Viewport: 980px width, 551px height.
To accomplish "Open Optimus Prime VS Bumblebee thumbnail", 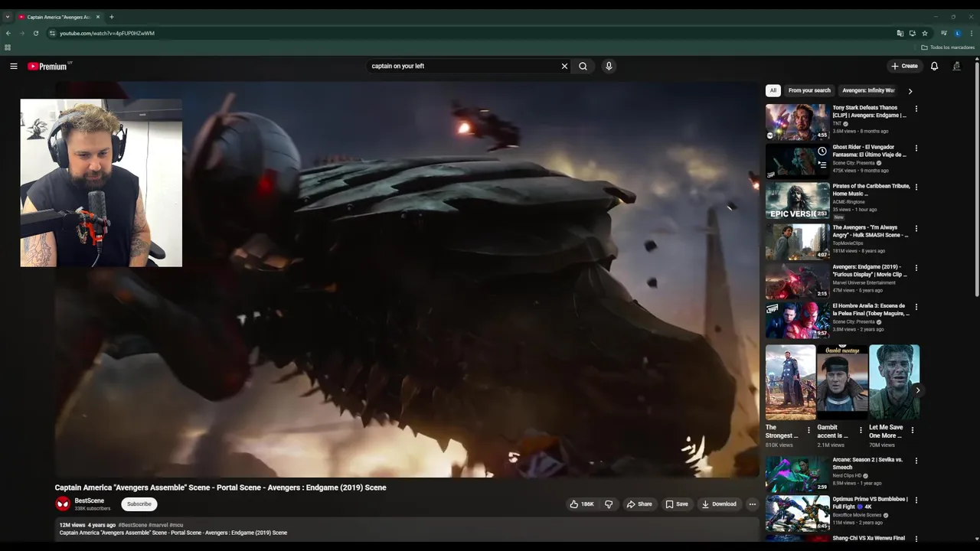I will (797, 514).
